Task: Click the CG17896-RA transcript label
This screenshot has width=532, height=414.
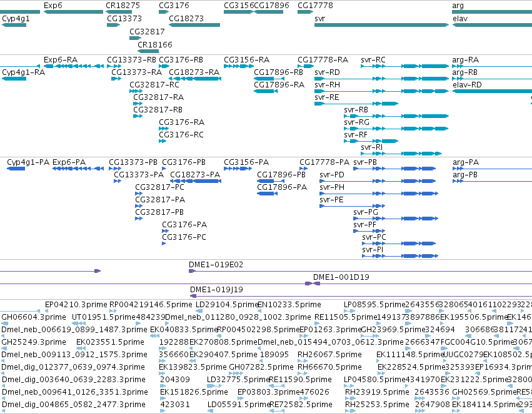Action: coord(279,85)
